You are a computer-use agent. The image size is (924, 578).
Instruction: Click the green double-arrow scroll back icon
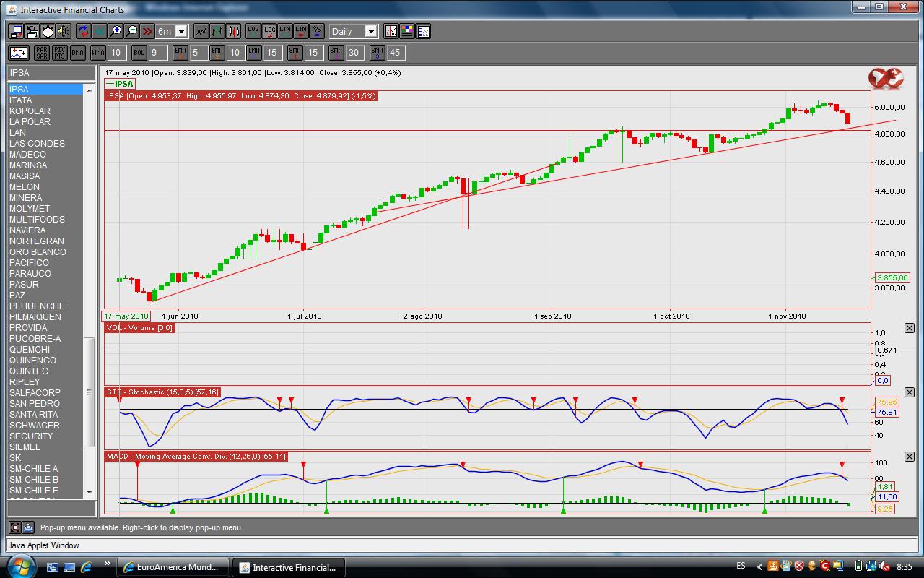click(x=100, y=32)
